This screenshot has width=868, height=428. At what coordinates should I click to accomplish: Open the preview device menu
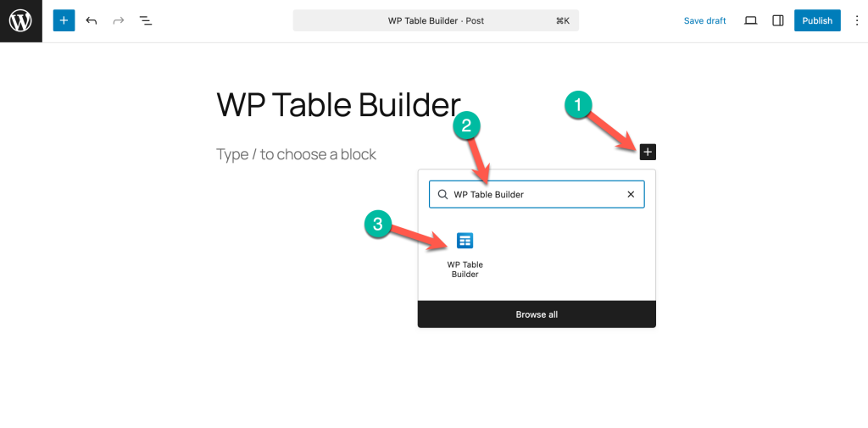click(x=750, y=20)
